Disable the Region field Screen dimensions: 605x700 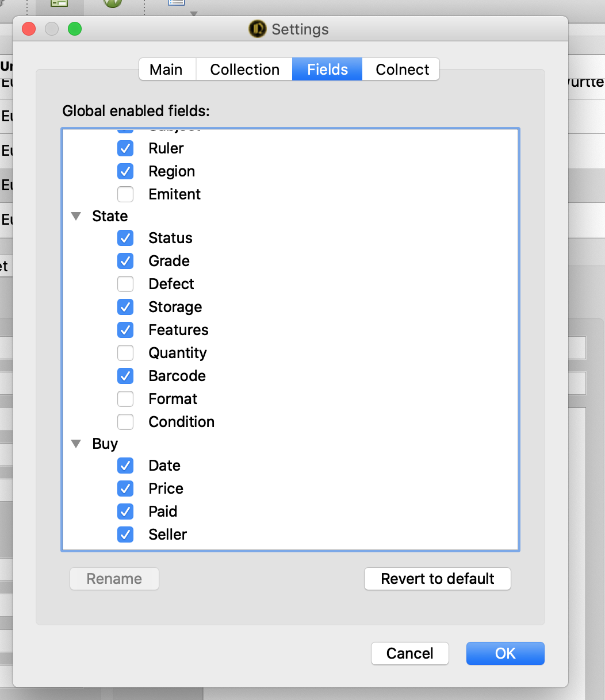(125, 171)
